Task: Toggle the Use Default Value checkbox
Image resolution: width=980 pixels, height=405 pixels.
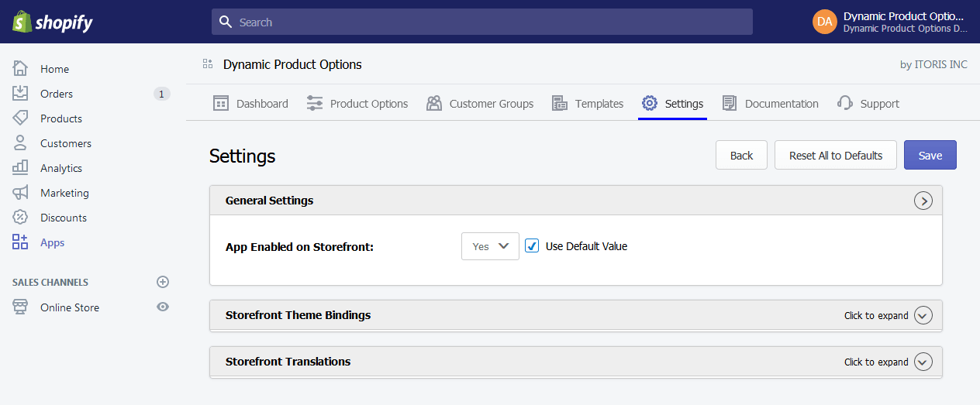Action: [x=532, y=245]
